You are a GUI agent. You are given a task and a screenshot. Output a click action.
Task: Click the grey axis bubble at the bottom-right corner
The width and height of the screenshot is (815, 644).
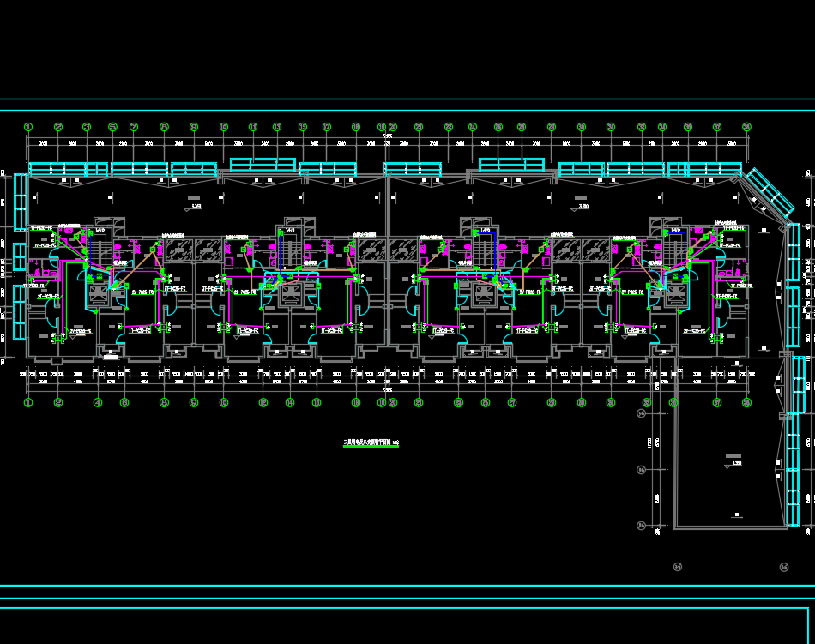[x=783, y=567]
